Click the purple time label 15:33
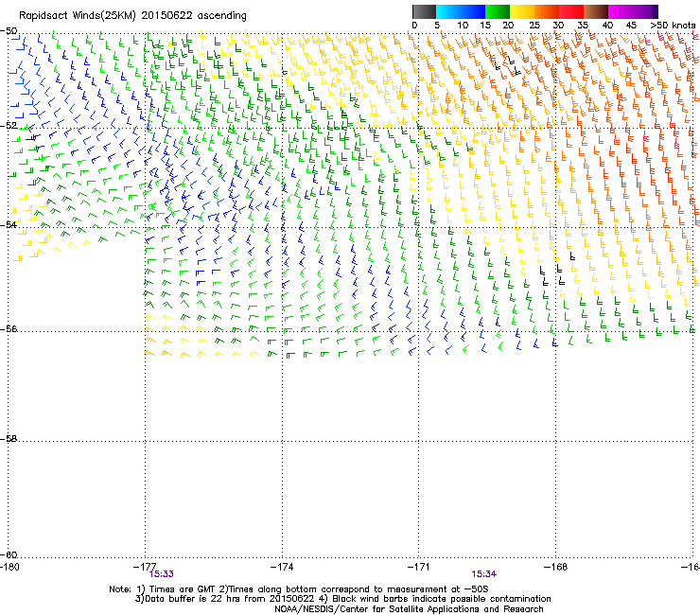This screenshot has width=700, height=615. pyautogui.click(x=162, y=574)
